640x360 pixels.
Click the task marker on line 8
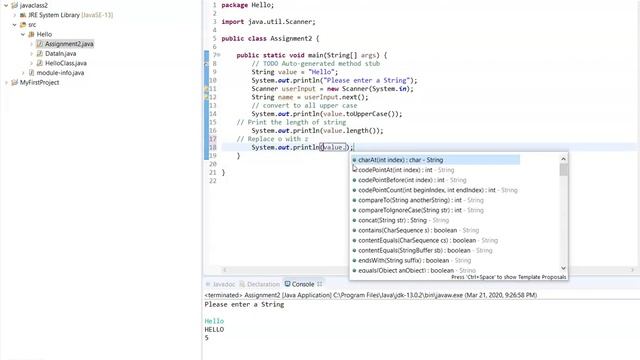coord(207,64)
